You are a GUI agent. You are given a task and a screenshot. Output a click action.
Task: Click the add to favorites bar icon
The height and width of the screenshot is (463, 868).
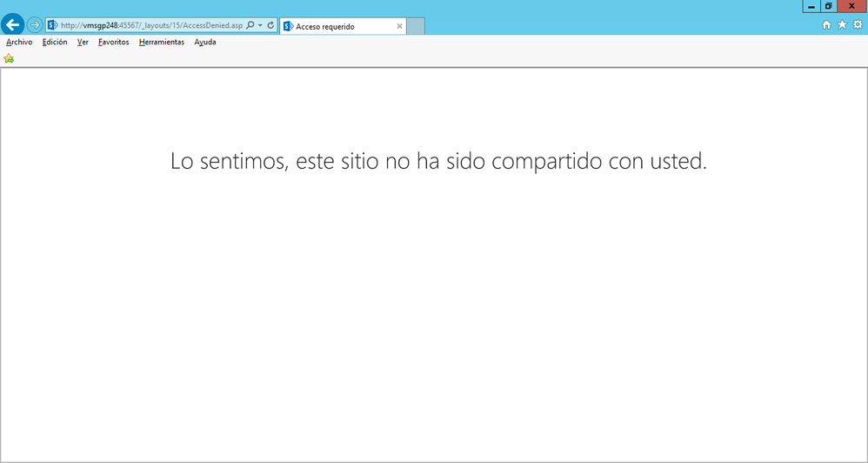click(x=9, y=58)
